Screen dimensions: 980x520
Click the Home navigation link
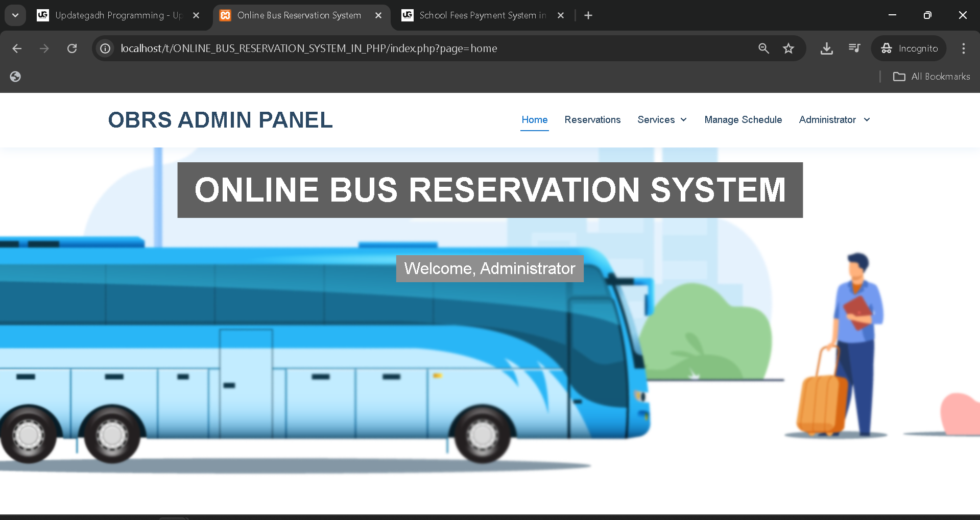(x=534, y=120)
